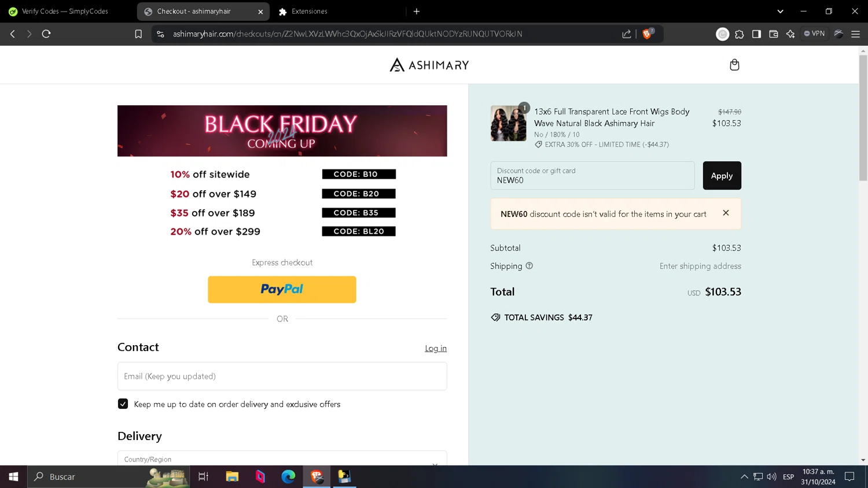Toggle the browser sidebar panel icon
The image size is (868, 488).
[756, 34]
